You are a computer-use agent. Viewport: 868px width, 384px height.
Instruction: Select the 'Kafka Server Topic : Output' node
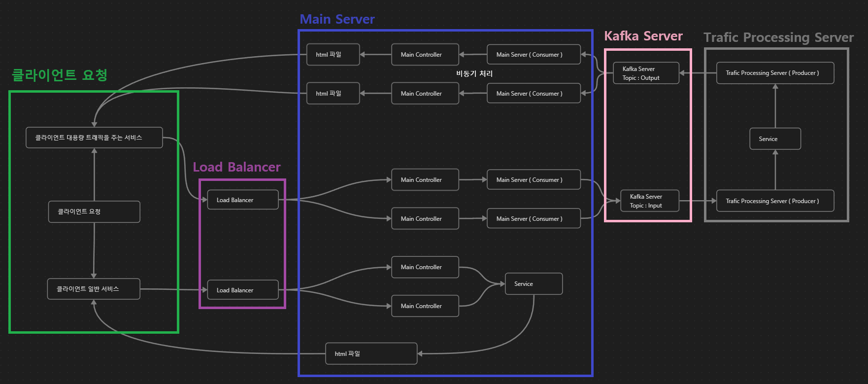click(x=646, y=73)
